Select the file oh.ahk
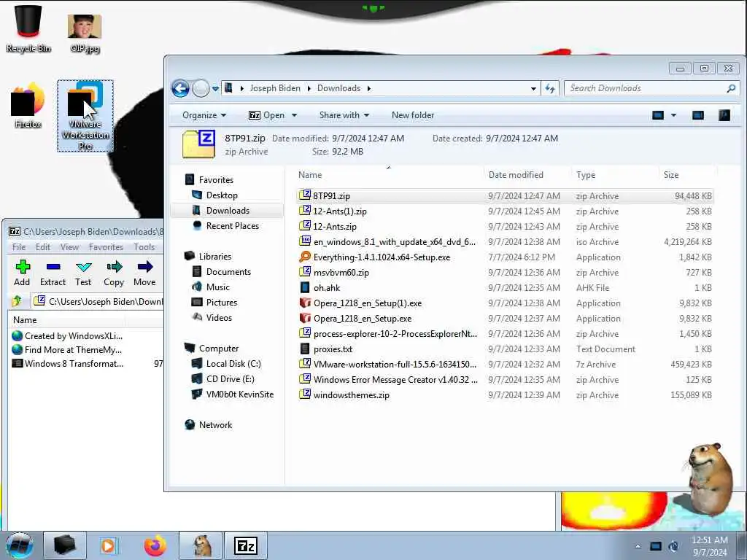747x560 pixels. [505, 287]
